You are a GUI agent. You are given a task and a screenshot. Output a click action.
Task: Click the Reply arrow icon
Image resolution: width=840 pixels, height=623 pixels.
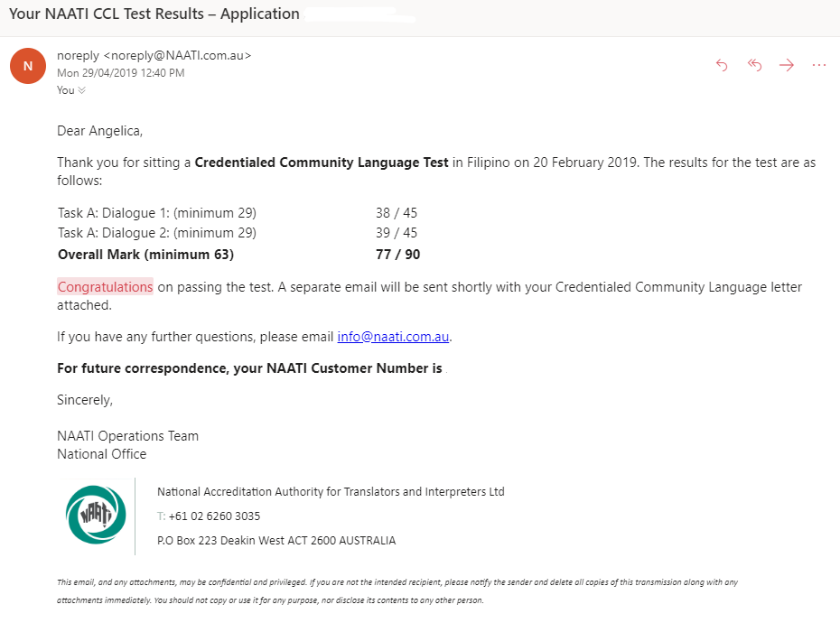pos(722,65)
